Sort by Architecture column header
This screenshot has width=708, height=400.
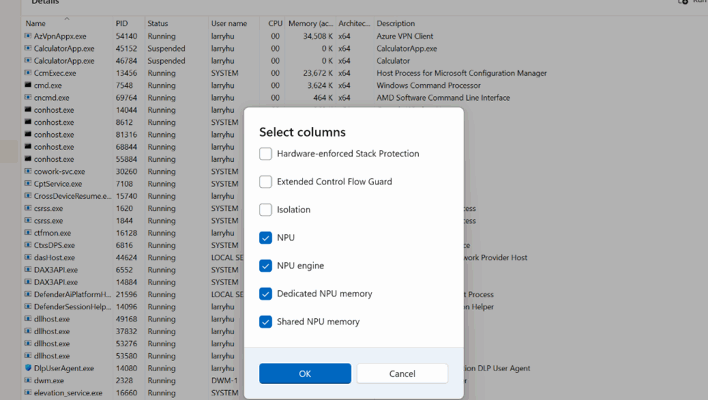pos(354,23)
